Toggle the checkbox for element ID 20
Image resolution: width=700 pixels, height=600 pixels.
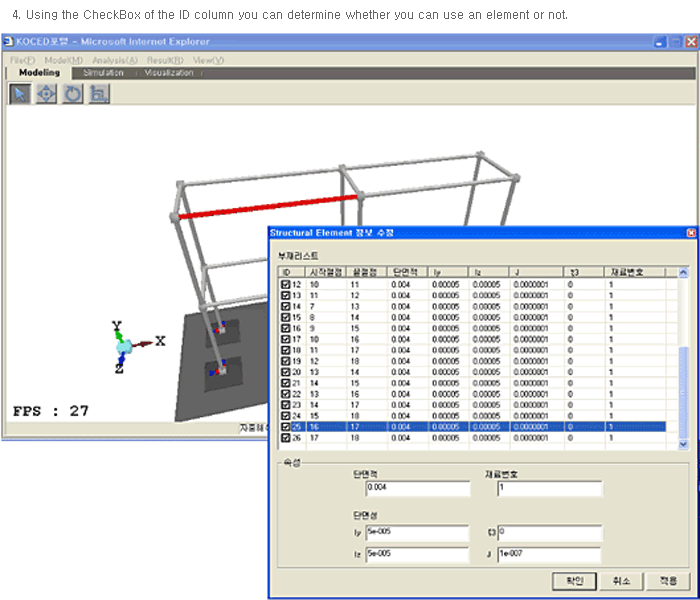(x=286, y=371)
